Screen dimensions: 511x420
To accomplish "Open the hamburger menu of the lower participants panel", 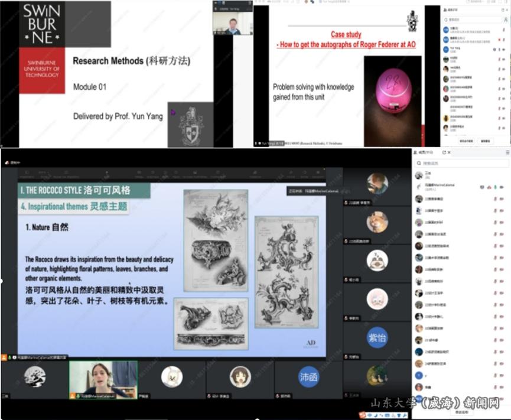I will [507, 152].
